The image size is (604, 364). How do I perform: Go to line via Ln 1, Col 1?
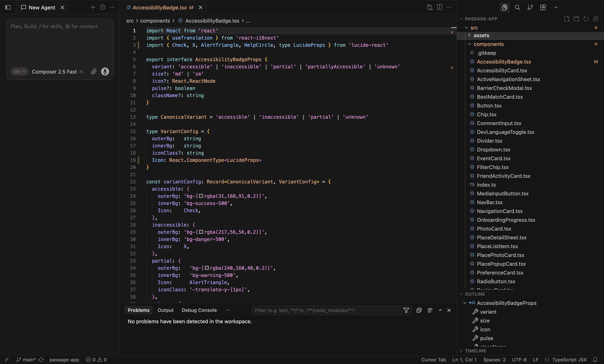coord(465,360)
